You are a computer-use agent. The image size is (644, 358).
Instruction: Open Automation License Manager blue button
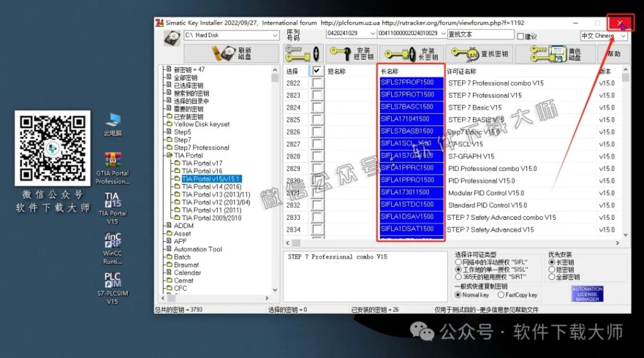(x=587, y=294)
